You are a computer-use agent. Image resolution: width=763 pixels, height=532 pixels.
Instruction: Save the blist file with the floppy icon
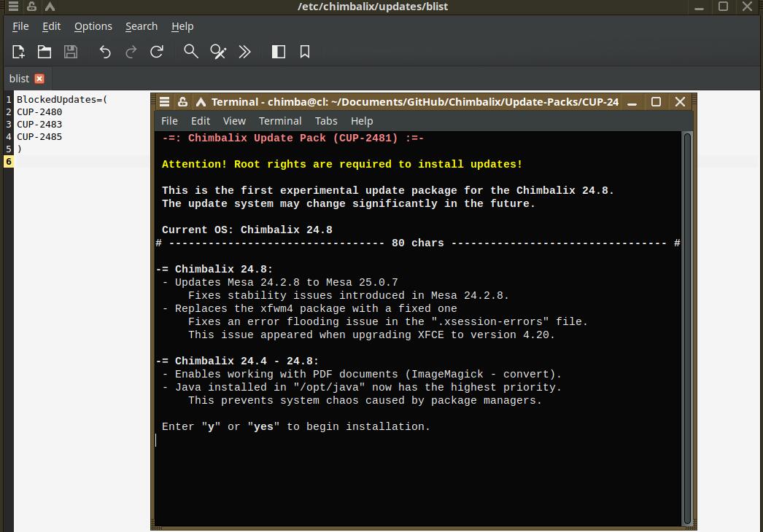[x=71, y=52]
